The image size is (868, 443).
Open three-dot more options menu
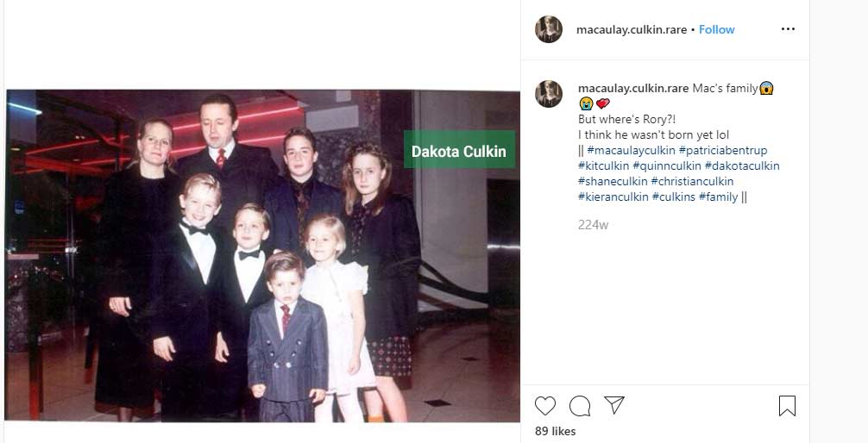[x=788, y=29]
